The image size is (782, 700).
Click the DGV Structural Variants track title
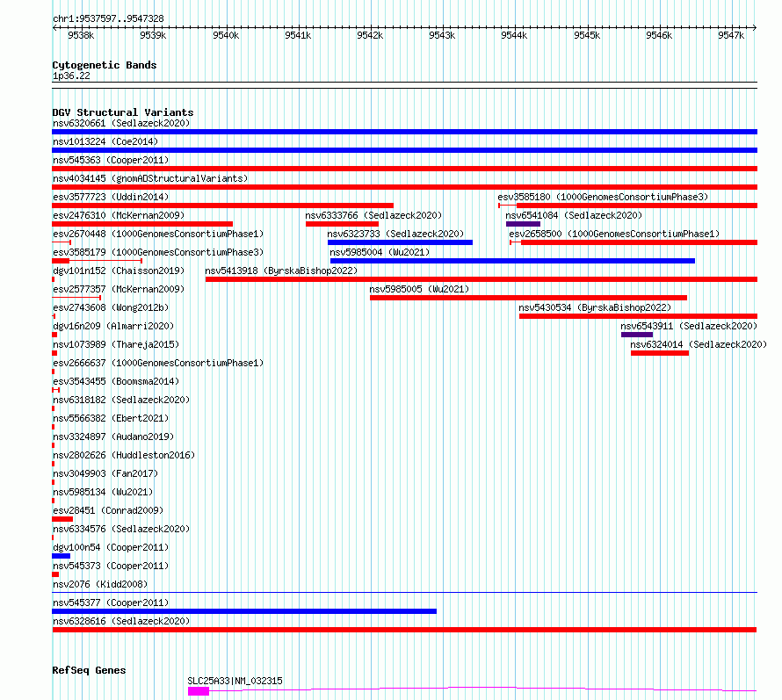tap(123, 112)
